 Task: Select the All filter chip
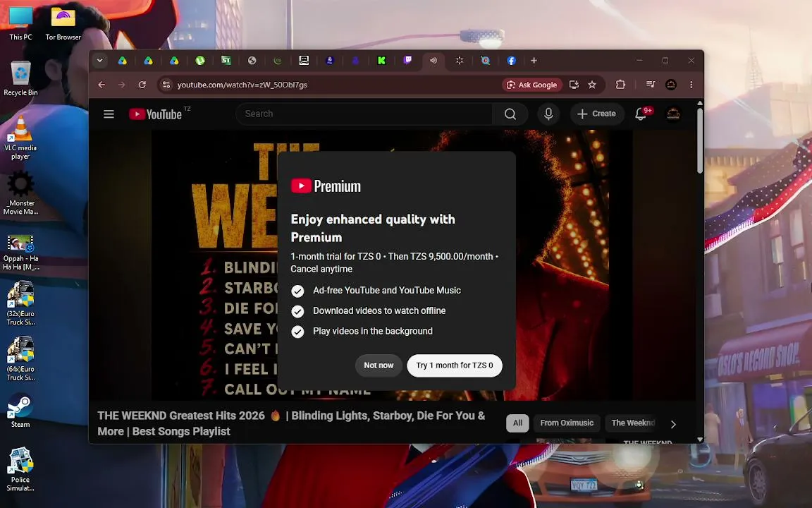point(517,423)
